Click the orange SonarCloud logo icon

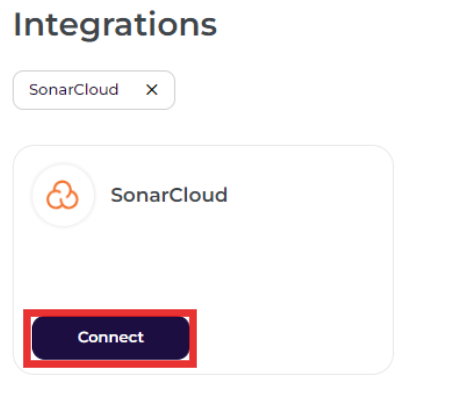[62, 195]
